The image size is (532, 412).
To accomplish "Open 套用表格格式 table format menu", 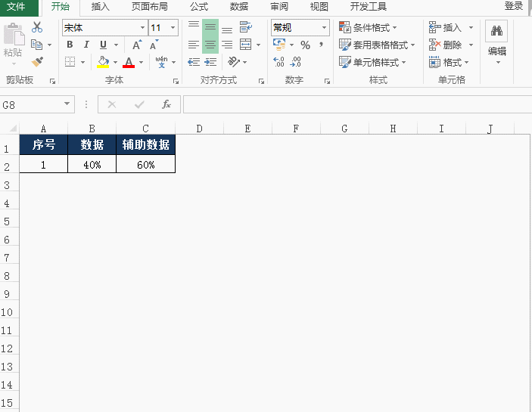I will (x=377, y=45).
